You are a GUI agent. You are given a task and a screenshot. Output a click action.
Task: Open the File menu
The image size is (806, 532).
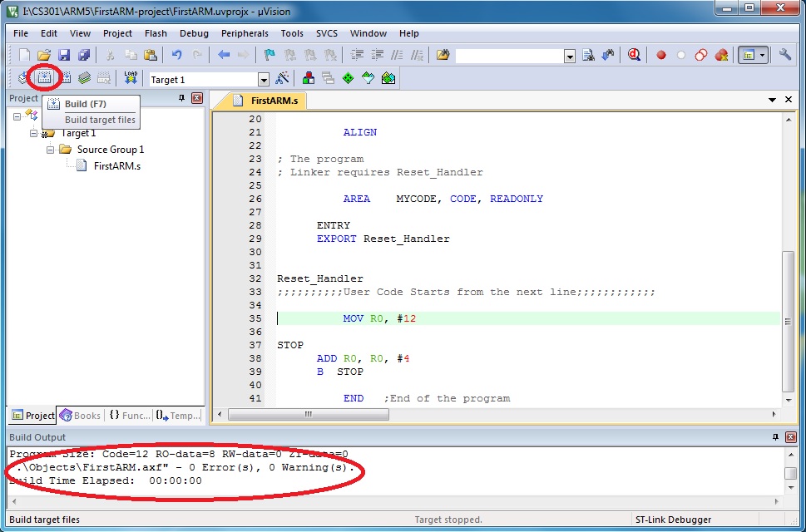click(x=21, y=33)
